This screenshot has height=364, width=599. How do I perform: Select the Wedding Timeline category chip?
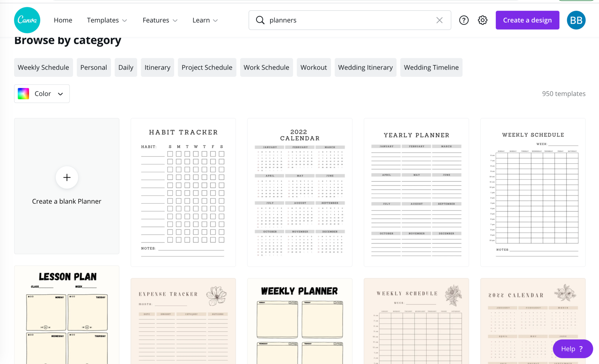(x=431, y=67)
